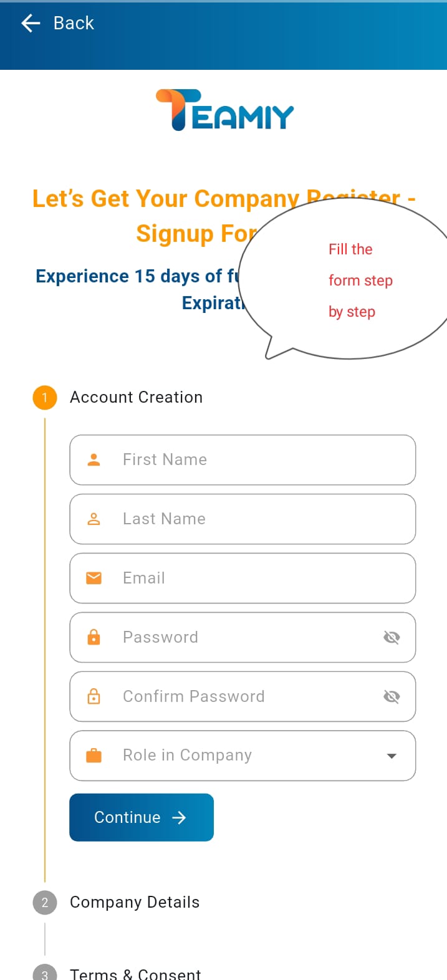Show the Password field text
Screen dimensions: 447x980
(392, 637)
